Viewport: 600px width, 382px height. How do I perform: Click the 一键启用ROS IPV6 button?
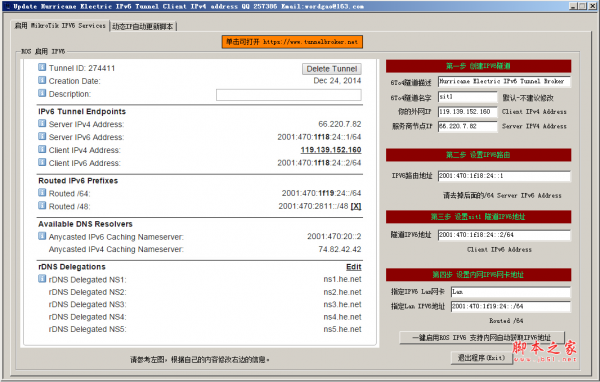pos(482,338)
